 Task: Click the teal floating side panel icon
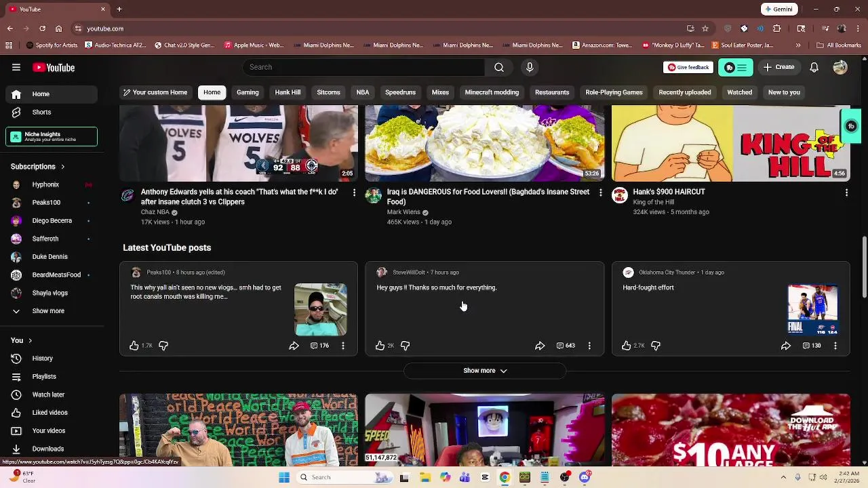click(851, 126)
